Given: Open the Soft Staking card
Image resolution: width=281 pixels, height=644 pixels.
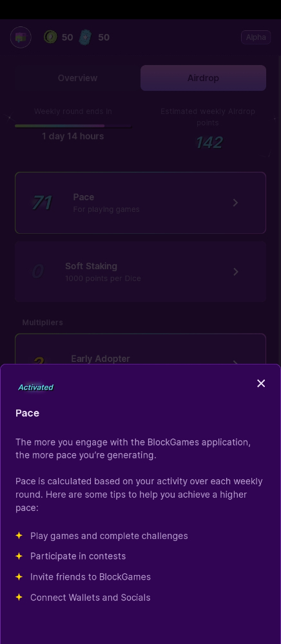Looking at the screenshot, I should pos(140,272).
